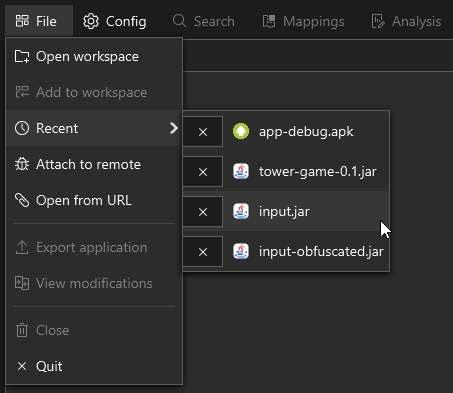Image resolution: width=453 pixels, height=393 pixels.
Task: Open the Analysis menu
Action: pos(406,21)
